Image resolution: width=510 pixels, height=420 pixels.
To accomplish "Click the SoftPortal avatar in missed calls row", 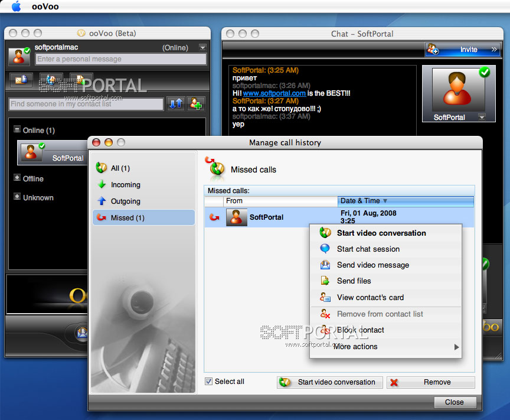I will 236,217.
